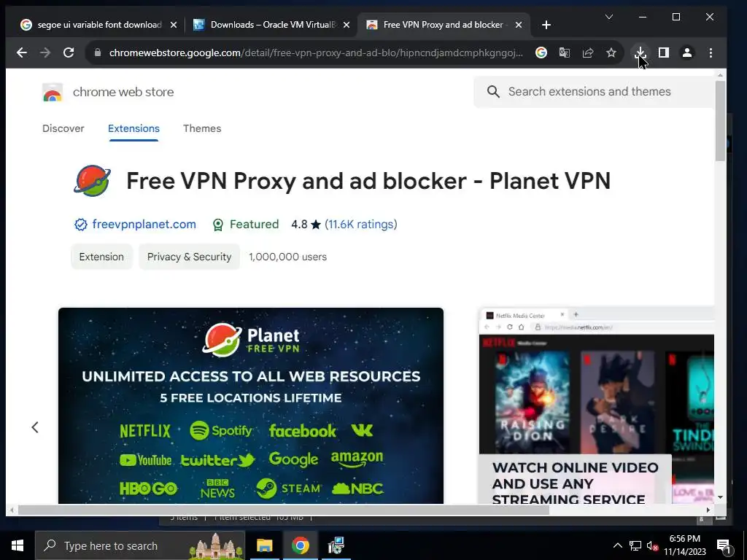
Task: Click the taskbar search box
Action: (x=140, y=545)
